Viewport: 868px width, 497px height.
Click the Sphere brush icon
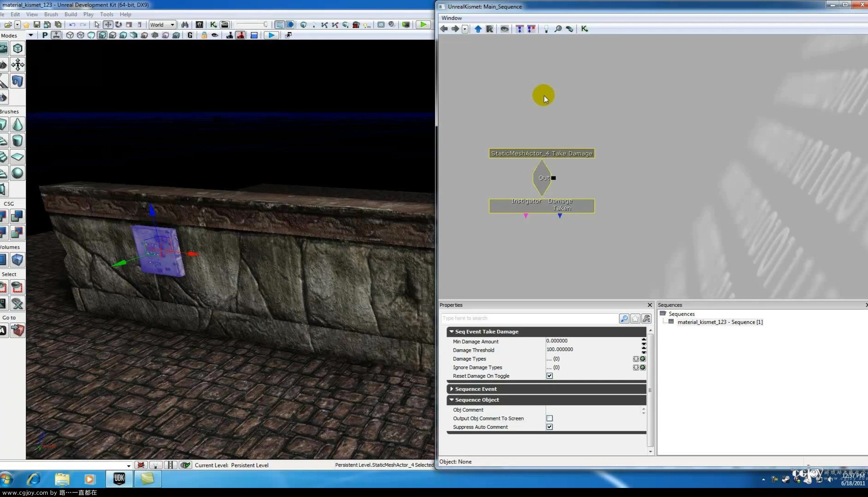pyautogui.click(x=18, y=173)
